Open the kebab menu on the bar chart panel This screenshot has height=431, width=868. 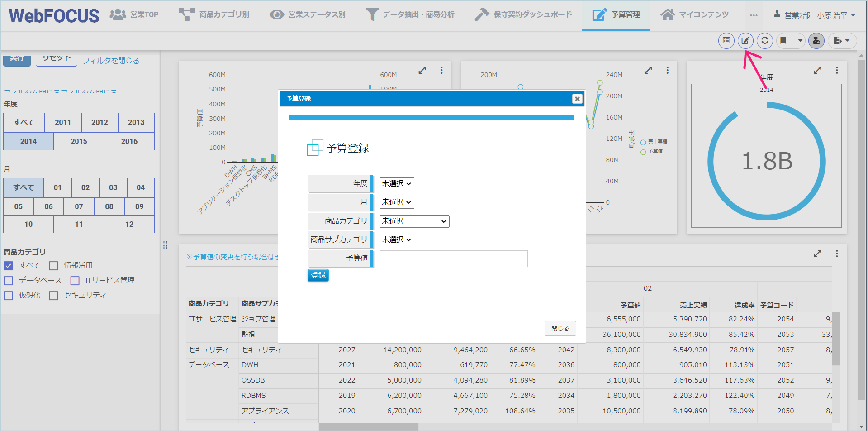(x=441, y=70)
